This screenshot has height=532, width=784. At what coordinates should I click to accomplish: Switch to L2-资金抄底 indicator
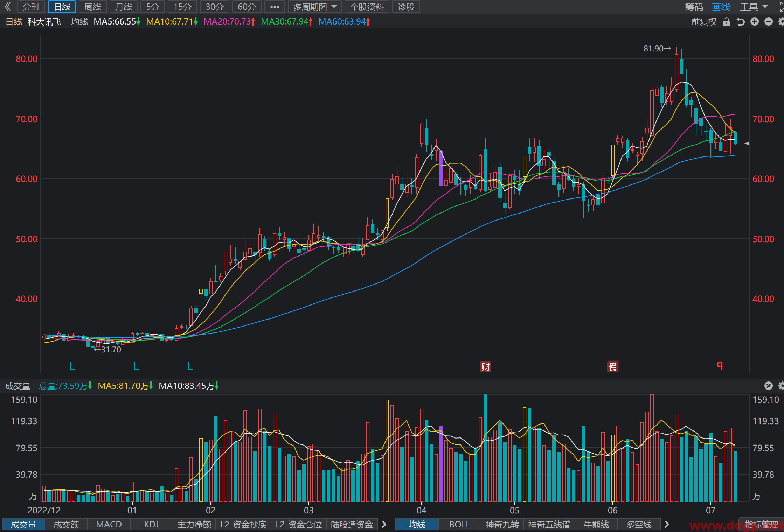tap(243, 525)
